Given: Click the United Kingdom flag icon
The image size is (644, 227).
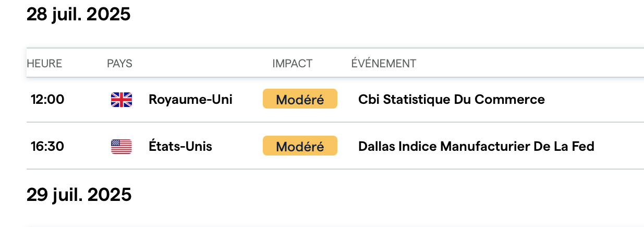Looking at the screenshot, I should pyautogui.click(x=121, y=100).
